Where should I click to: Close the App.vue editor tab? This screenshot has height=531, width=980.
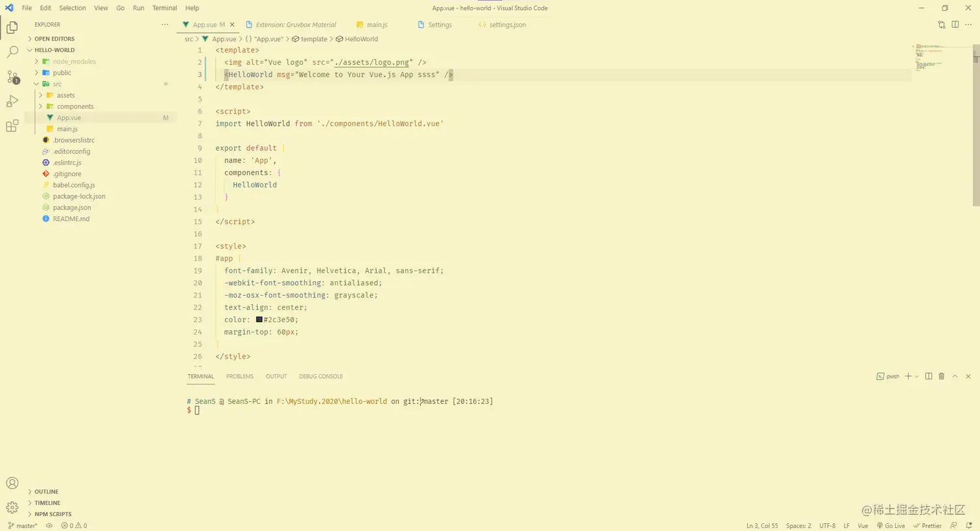pos(232,25)
